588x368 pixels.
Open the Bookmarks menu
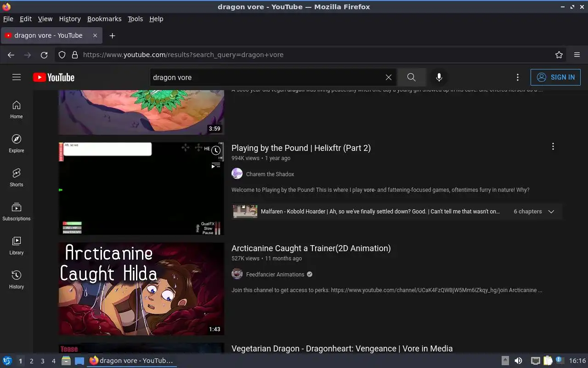(x=104, y=19)
